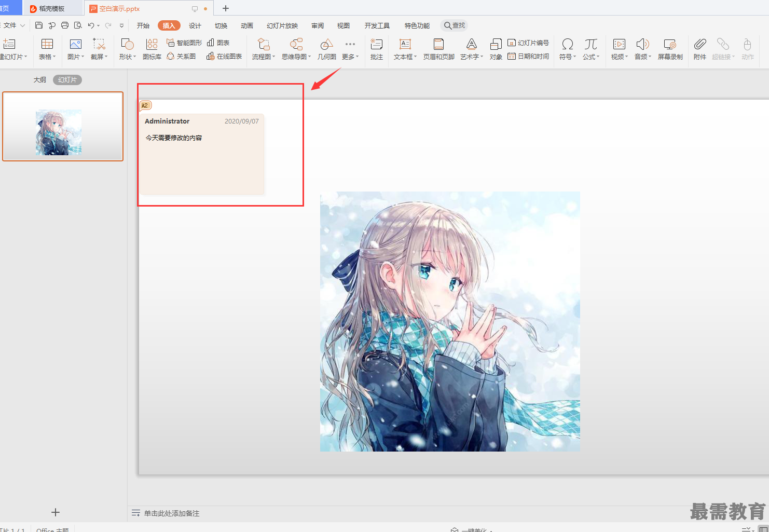
Task: Click 单击此处添加备注 notes field
Action: [x=172, y=513]
